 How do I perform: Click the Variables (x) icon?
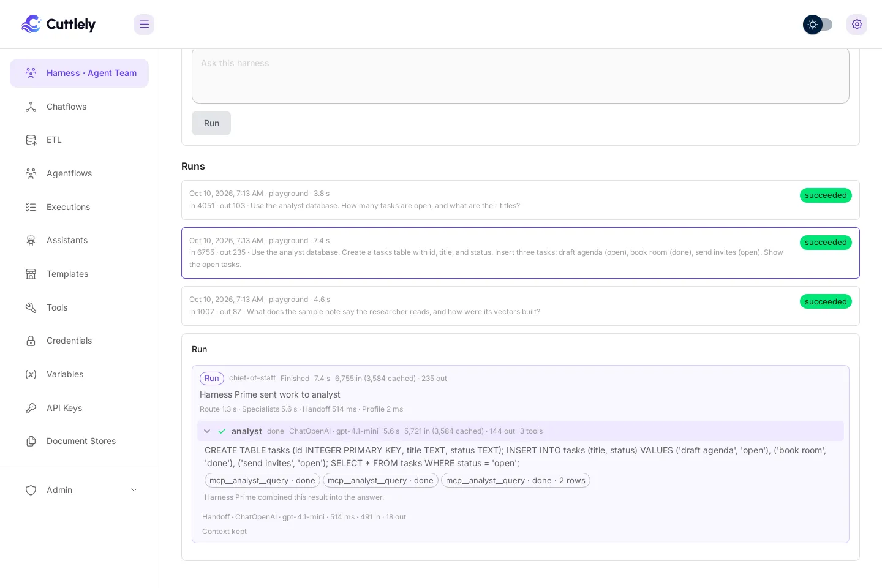click(x=31, y=374)
